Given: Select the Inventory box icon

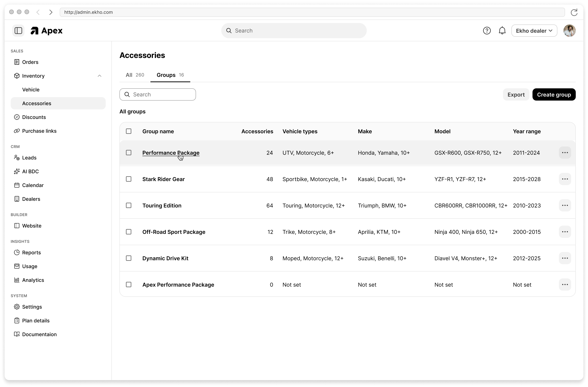Looking at the screenshot, I should 16,76.
